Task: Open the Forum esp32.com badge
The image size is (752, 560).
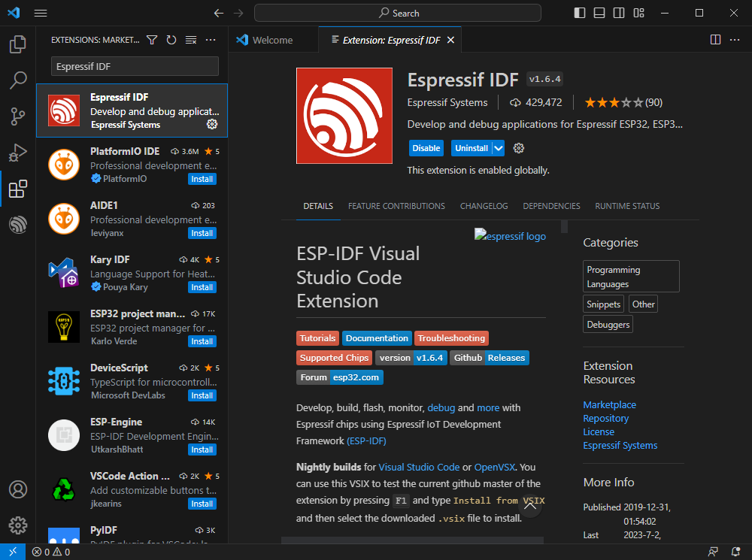Action: [340, 377]
